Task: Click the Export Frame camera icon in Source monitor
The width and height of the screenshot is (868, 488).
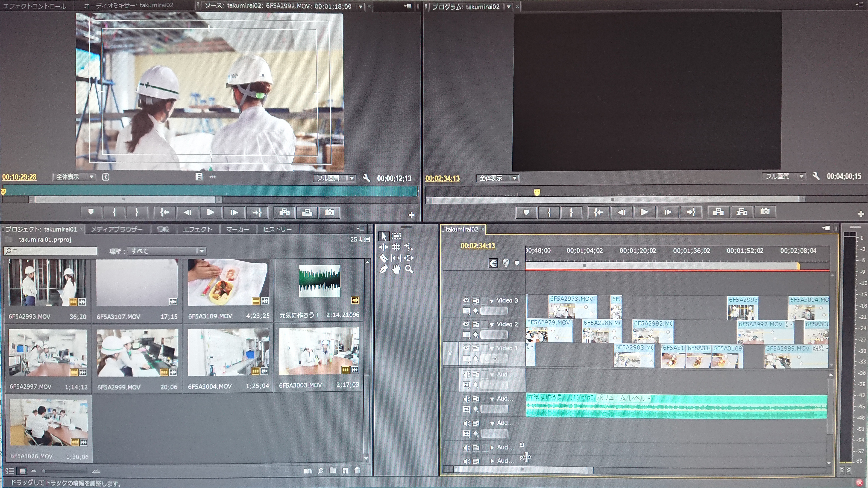Action: pos(329,212)
